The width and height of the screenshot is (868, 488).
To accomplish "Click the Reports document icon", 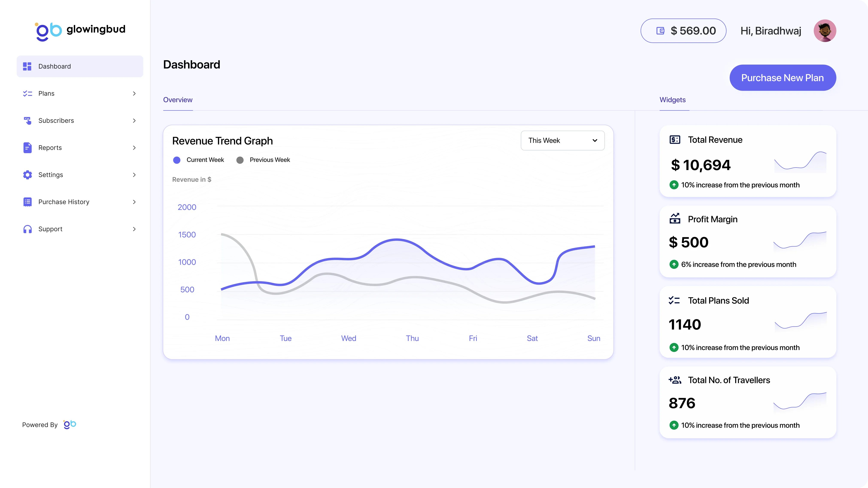I will pyautogui.click(x=27, y=148).
